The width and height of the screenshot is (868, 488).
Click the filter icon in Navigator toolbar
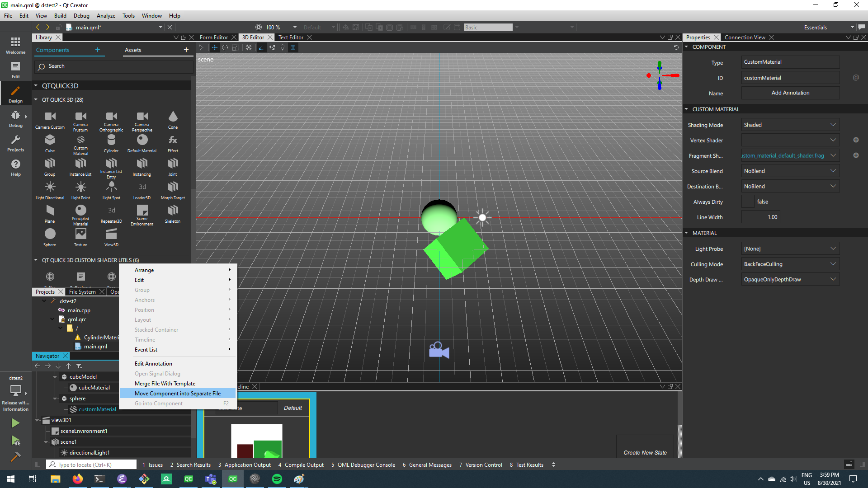click(x=79, y=366)
